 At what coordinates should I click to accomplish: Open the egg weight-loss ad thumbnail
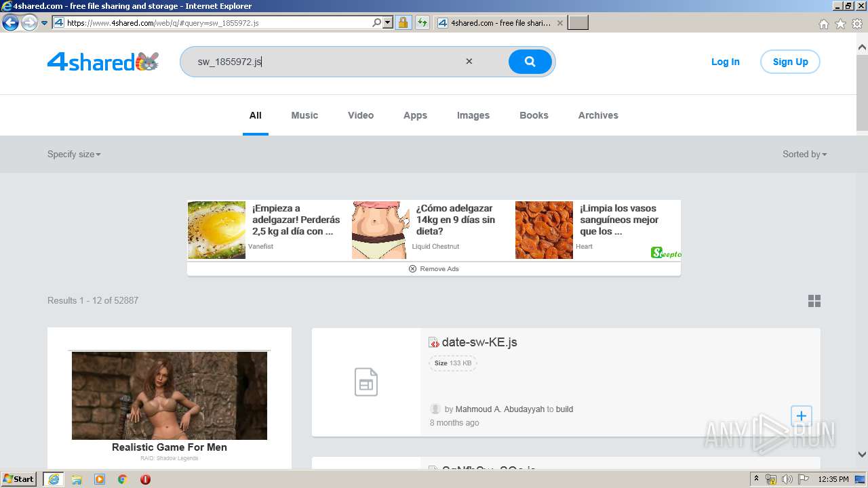(216, 230)
